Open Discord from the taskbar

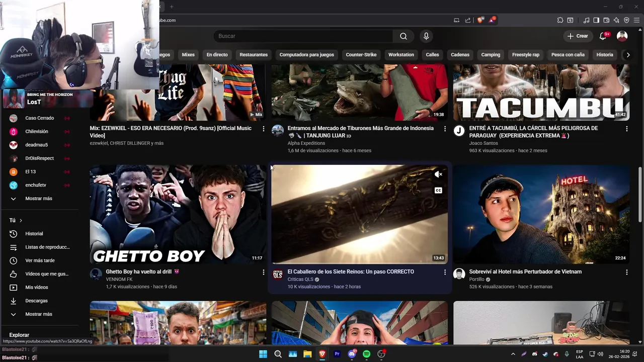coord(352,354)
